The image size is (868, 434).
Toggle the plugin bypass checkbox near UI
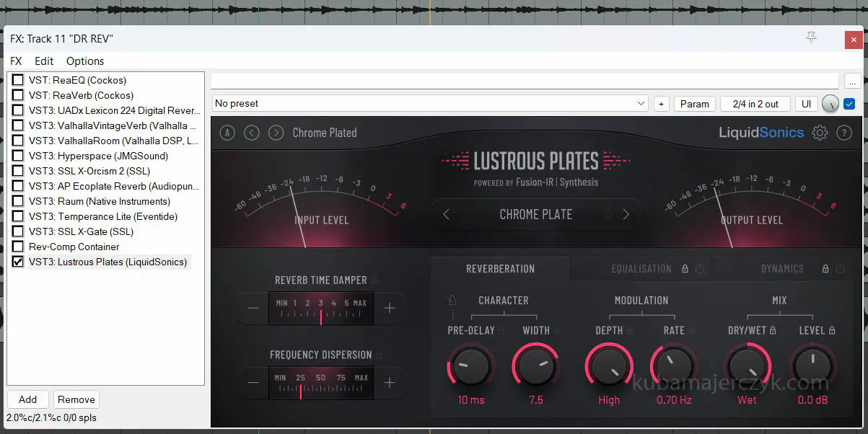[x=849, y=104]
